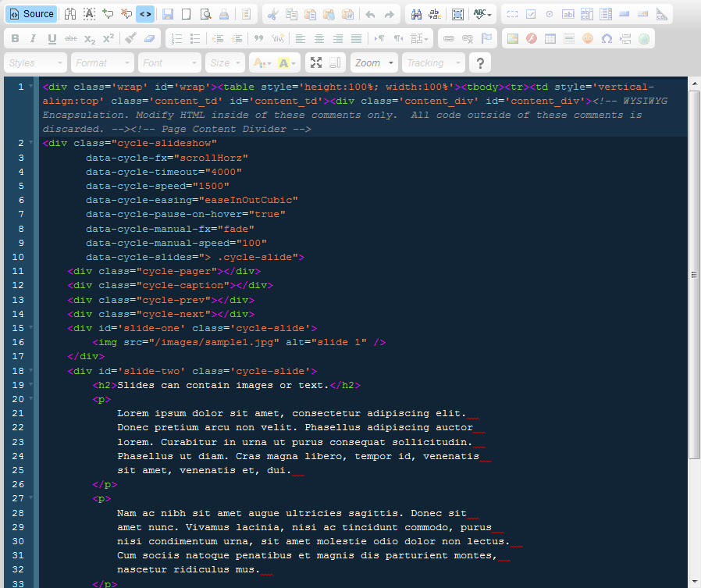Open the Tracking dropdown
This screenshot has width=701, height=588.
[x=433, y=63]
